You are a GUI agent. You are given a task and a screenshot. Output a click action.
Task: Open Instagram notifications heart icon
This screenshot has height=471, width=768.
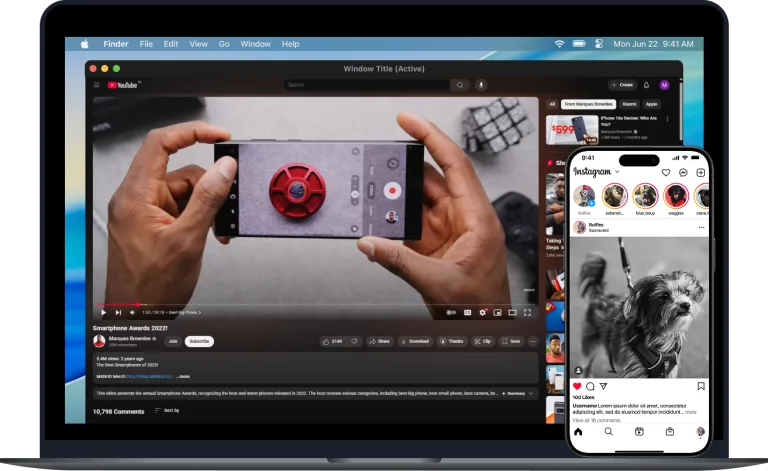(666, 172)
